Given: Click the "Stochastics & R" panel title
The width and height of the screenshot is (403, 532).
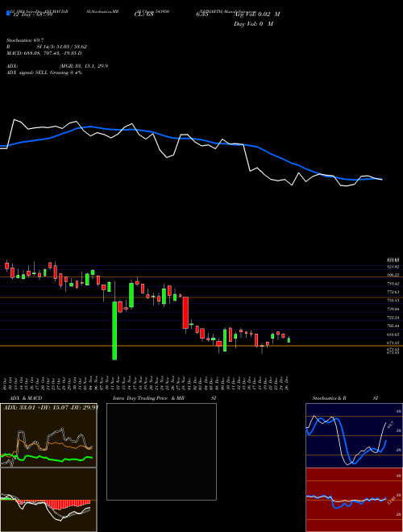Looking at the screenshot, I should click(x=330, y=398).
